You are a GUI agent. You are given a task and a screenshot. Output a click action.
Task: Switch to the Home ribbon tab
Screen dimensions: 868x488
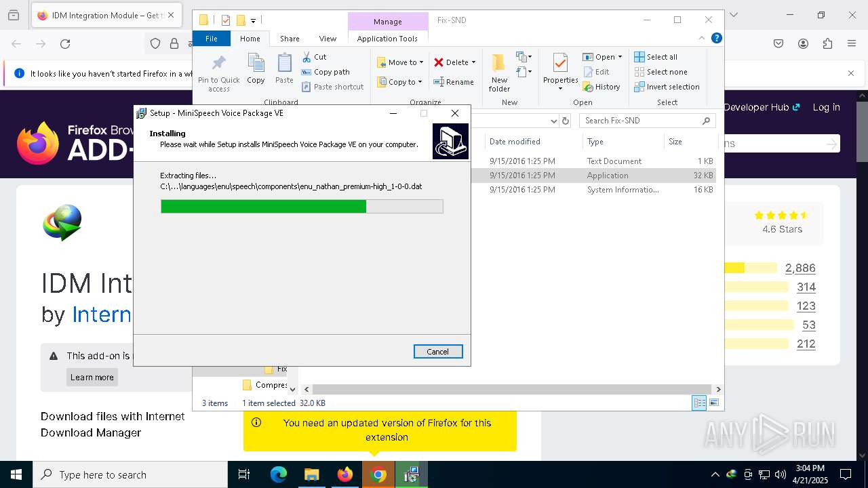[250, 39]
